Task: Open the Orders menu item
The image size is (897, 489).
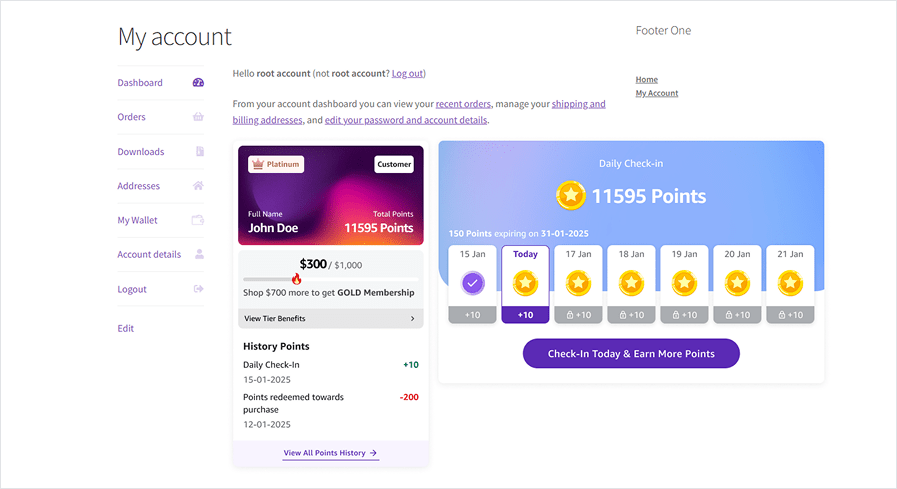Action: click(132, 117)
